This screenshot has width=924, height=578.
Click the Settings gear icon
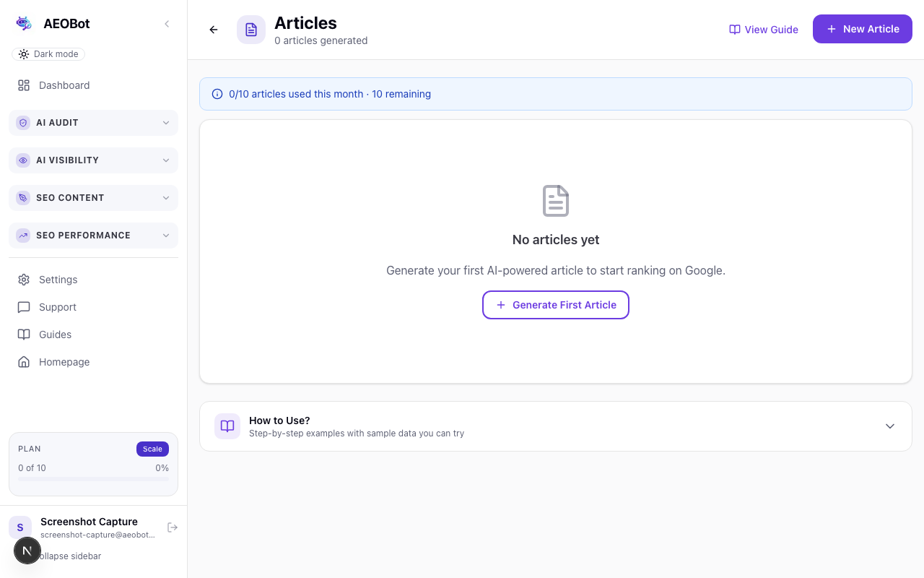pos(24,280)
